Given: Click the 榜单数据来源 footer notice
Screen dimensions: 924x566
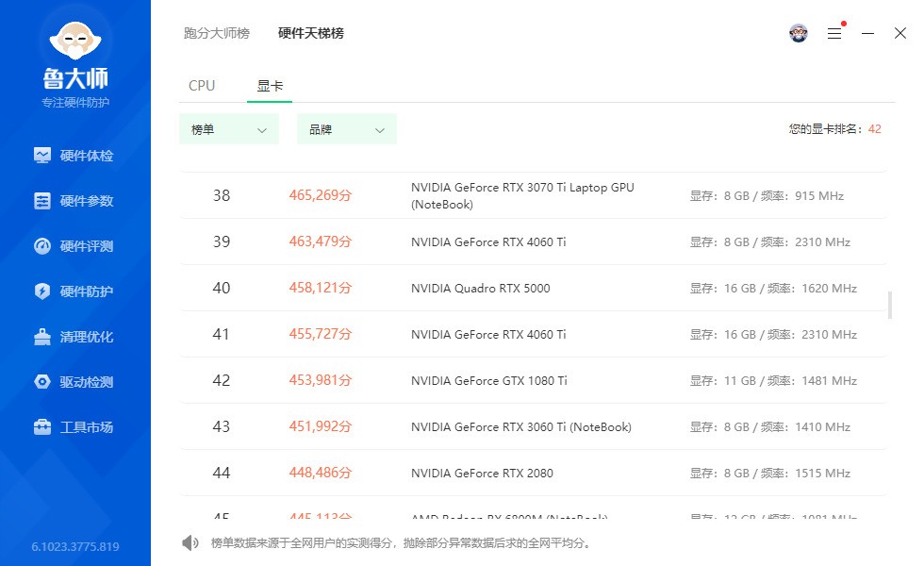Looking at the screenshot, I should tap(401, 543).
